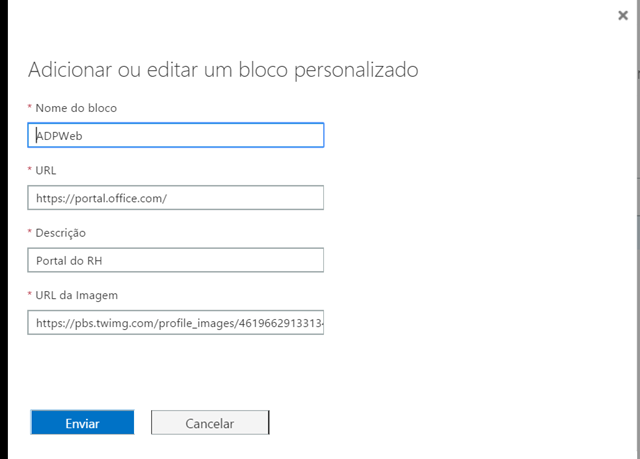Click the required asterisk beside Descrição

pyautogui.click(x=30, y=232)
